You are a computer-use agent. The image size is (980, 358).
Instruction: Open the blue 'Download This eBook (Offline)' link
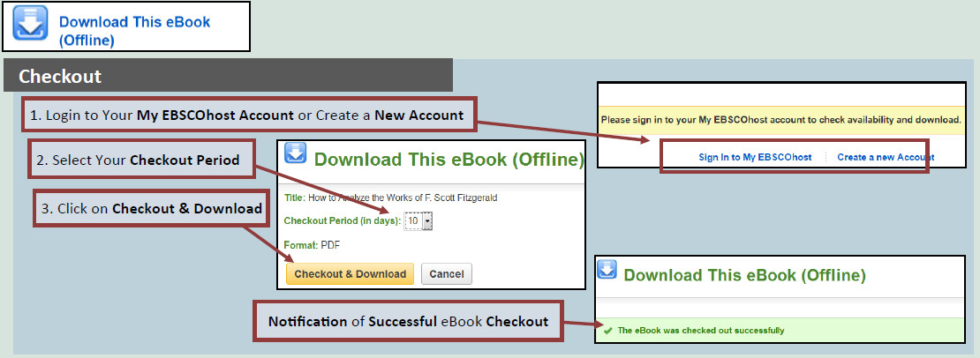134,31
